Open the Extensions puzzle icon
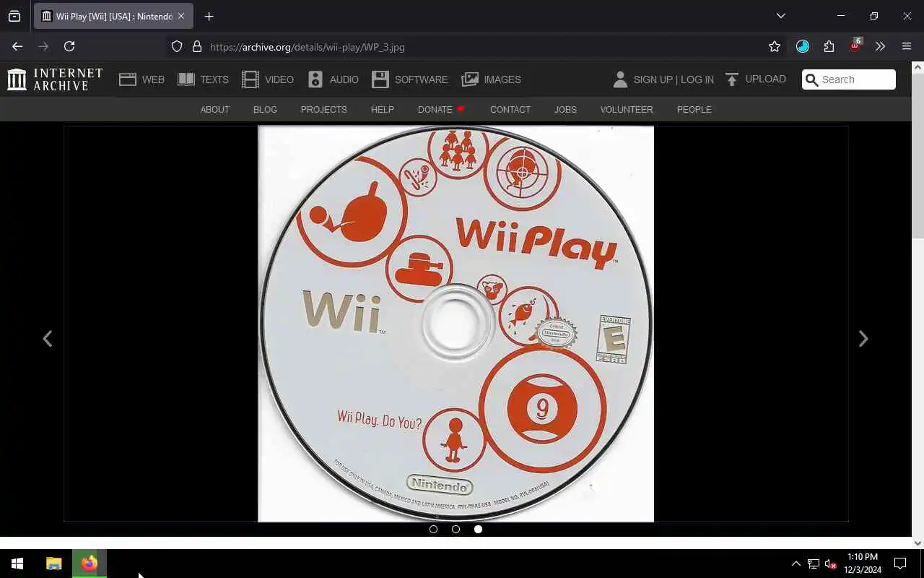The height and width of the screenshot is (578, 924). click(x=829, y=46)
